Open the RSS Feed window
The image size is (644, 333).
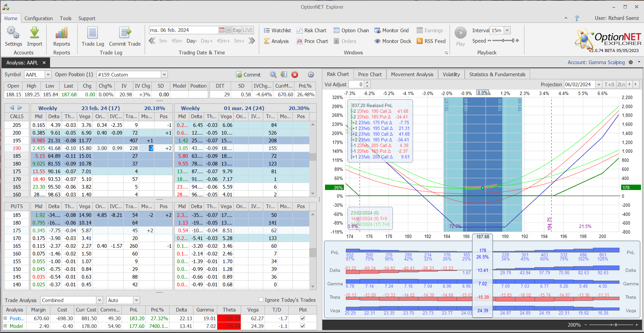point(431,41)
